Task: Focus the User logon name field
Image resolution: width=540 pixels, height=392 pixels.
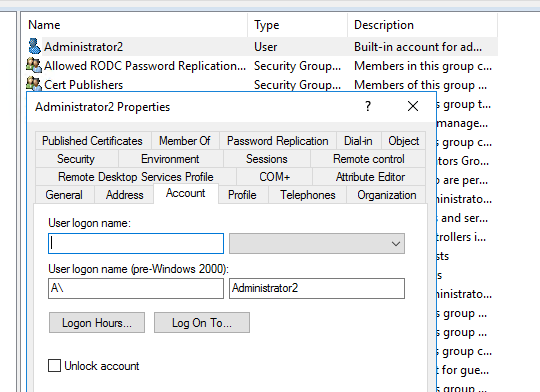Action: 136,244
